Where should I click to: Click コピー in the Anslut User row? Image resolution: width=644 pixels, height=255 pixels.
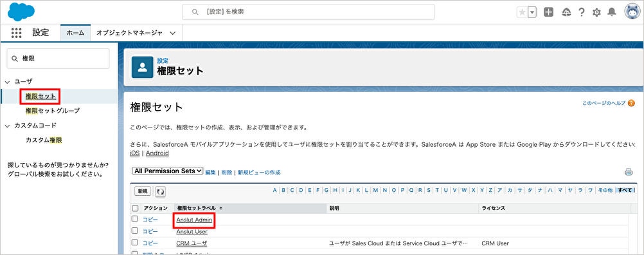(150, 231)
